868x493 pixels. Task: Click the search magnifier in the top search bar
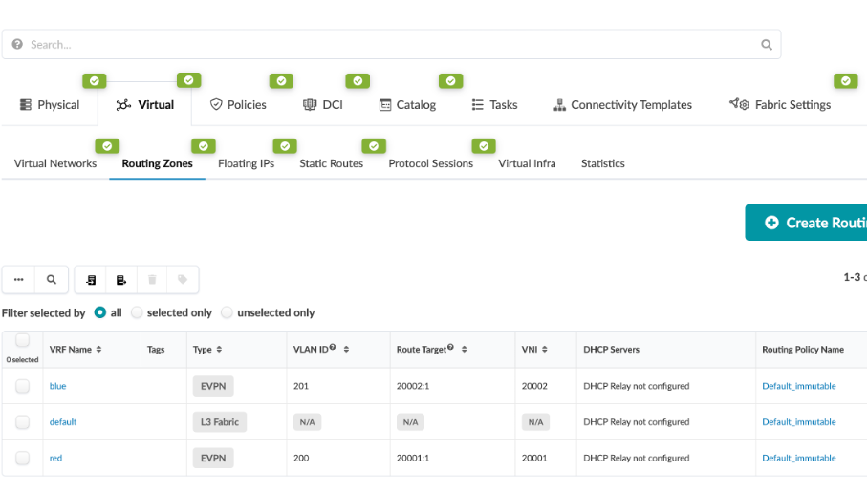[766, 44]
